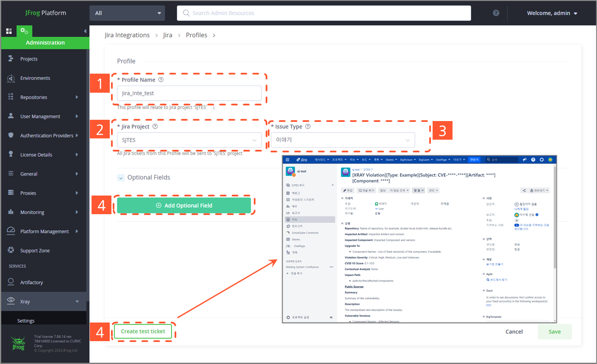Click the Jira settings gear icon
597x364 pixels.
[x=541, y=160]
